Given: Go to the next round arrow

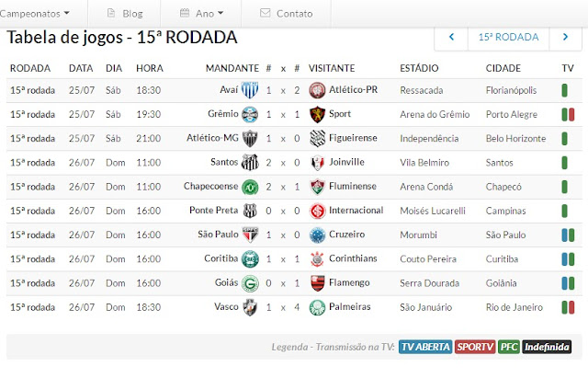Looking at the screenshot, I should 563,38.
